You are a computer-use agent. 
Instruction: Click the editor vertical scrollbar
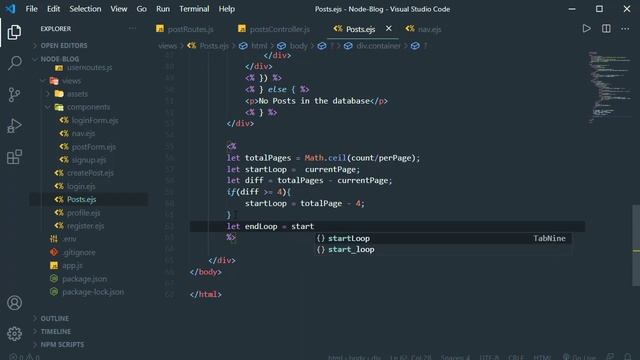[x=636, y=245]
